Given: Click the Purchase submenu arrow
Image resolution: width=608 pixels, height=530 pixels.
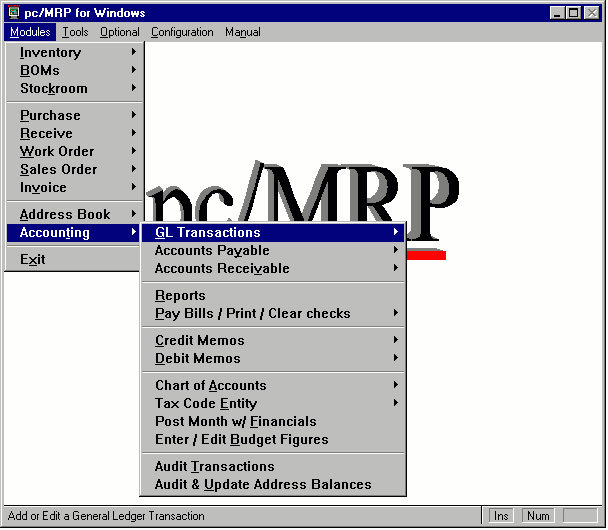Looking at the screenshot, I should 134,114.
